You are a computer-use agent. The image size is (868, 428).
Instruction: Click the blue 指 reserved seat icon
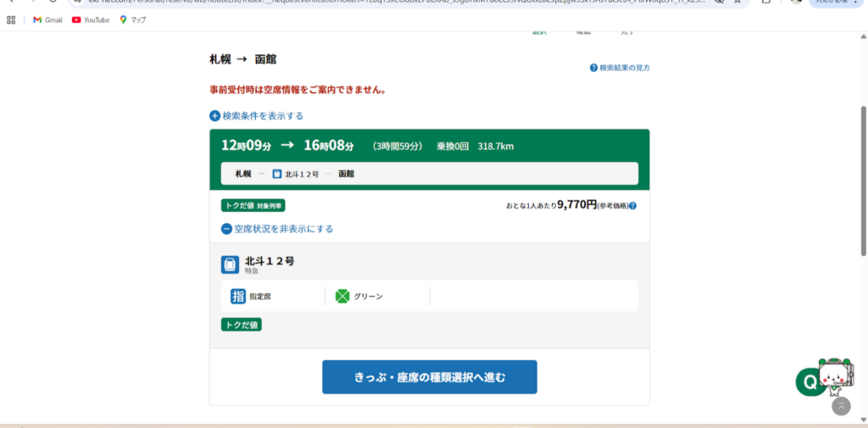point(238,296)
